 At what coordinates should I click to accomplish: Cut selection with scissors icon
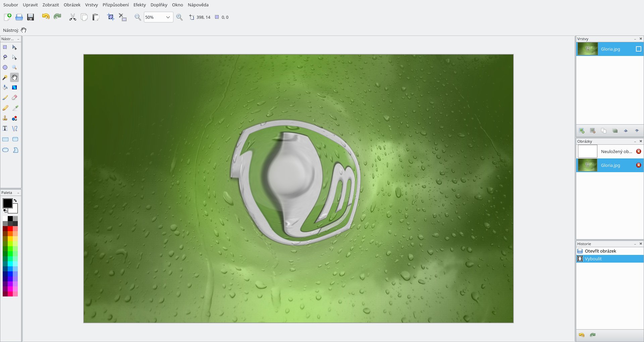point(73,17)
